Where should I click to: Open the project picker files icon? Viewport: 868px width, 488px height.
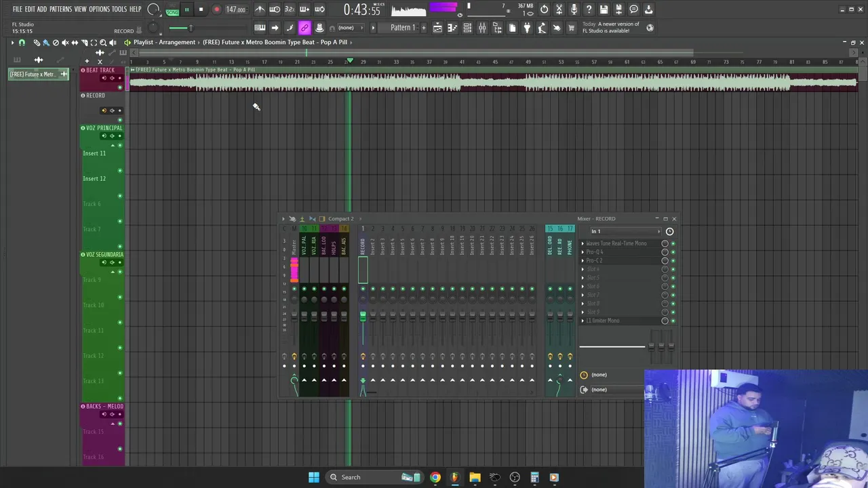(512, 28)
